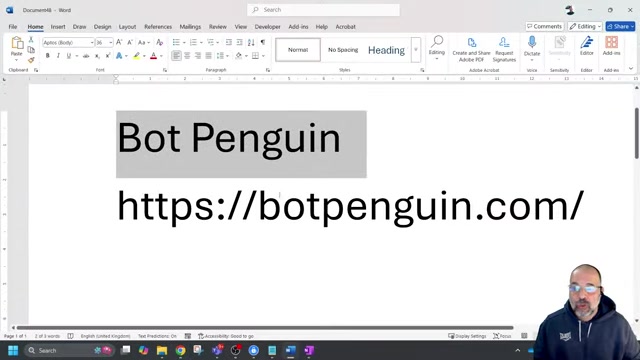640x360 pixels.
Task: Launch the Editor proofing tool
Action: pyautogui.click(x=587, y=46)
